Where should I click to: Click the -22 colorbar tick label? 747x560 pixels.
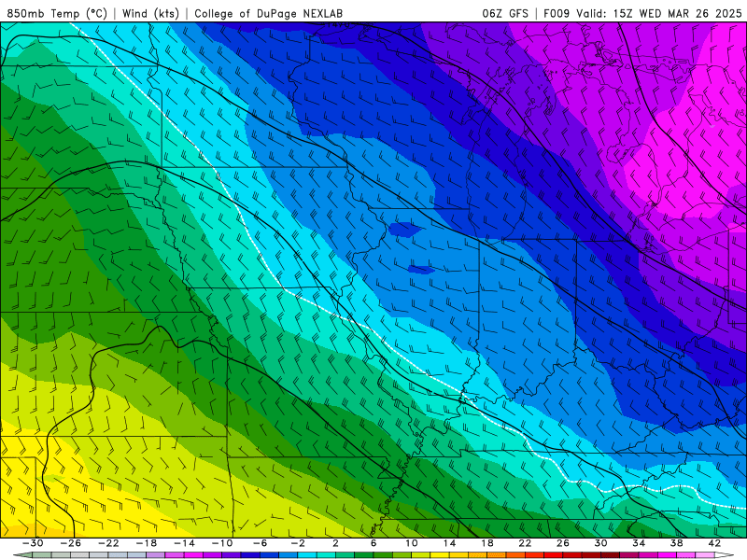[108, 543]
